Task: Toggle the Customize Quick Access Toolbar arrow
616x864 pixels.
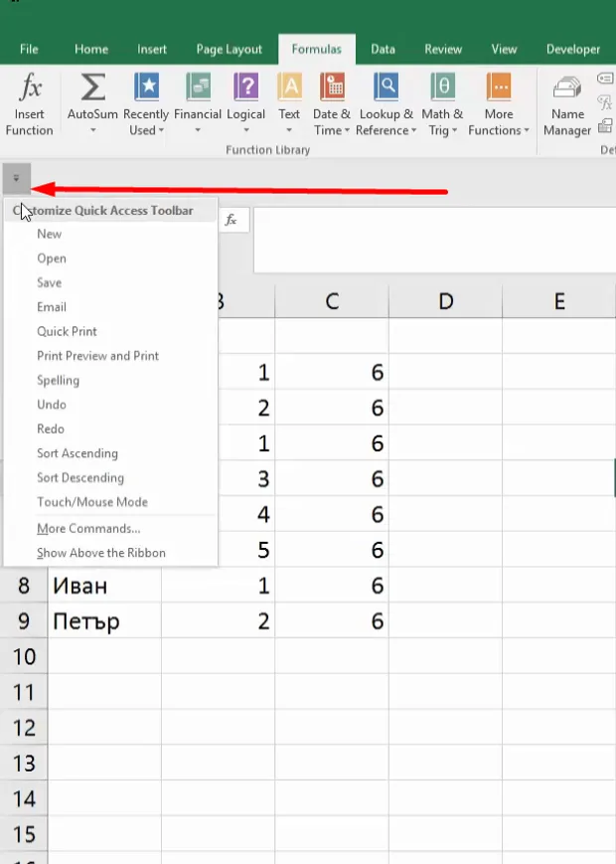Action: tap(17, 179)
